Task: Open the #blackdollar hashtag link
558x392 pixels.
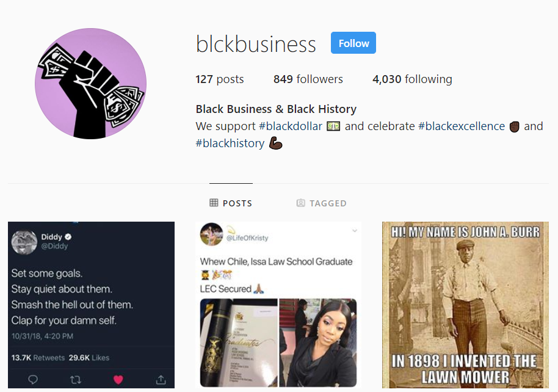Action: click(291, 126)
